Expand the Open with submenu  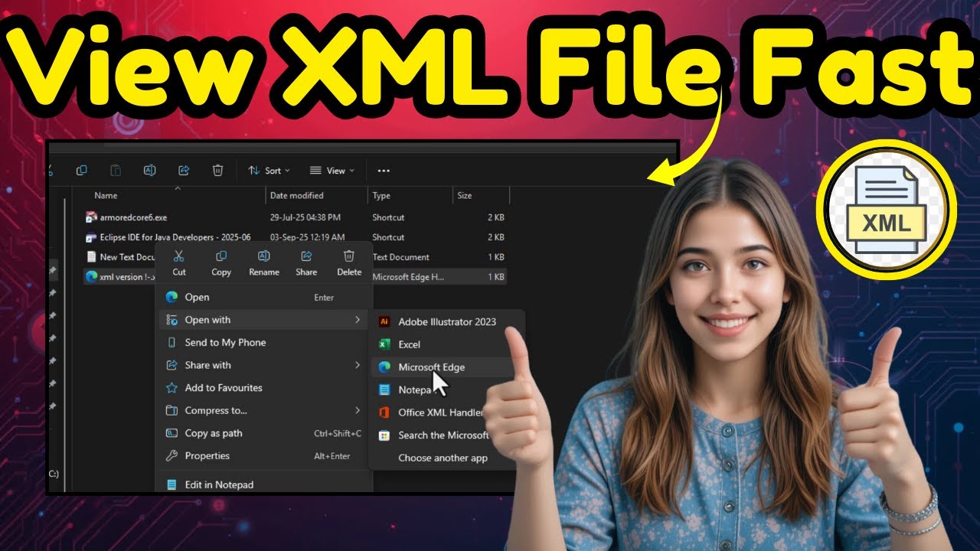264,320
